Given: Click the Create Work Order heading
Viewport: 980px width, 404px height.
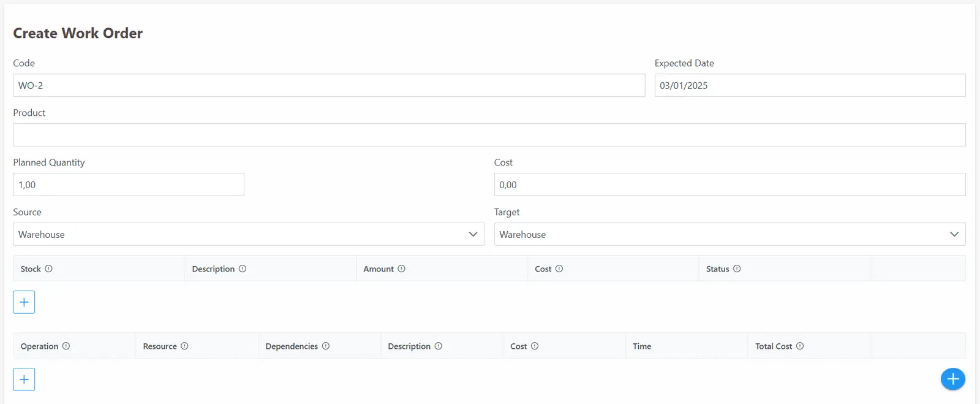Looking at the screenshot, I should [78, 33].
